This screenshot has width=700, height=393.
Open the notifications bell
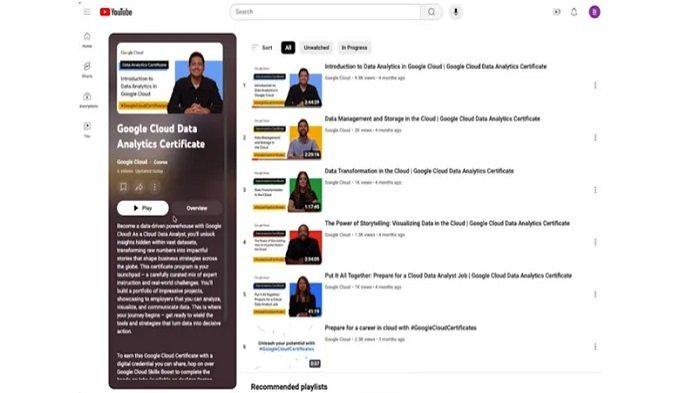[x=574, y=12]
